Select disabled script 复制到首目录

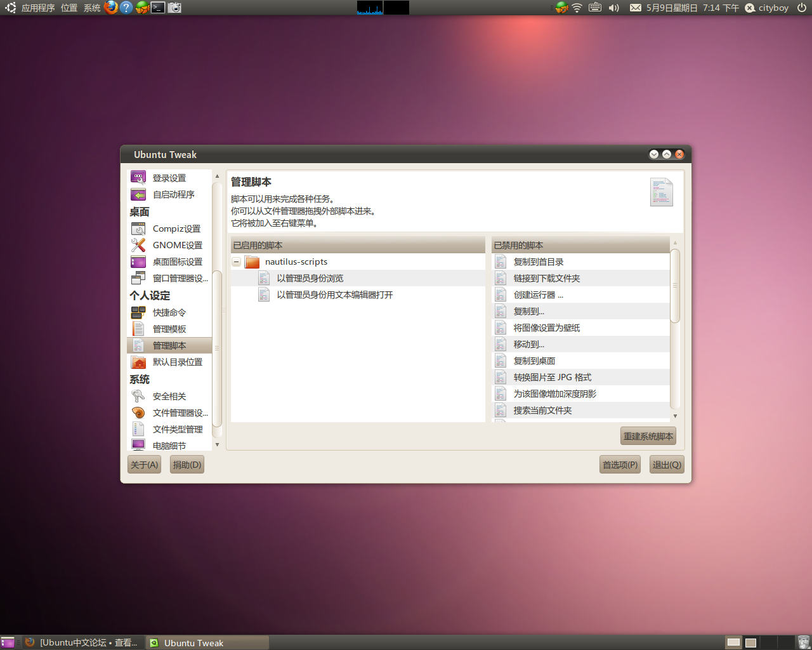580,262
